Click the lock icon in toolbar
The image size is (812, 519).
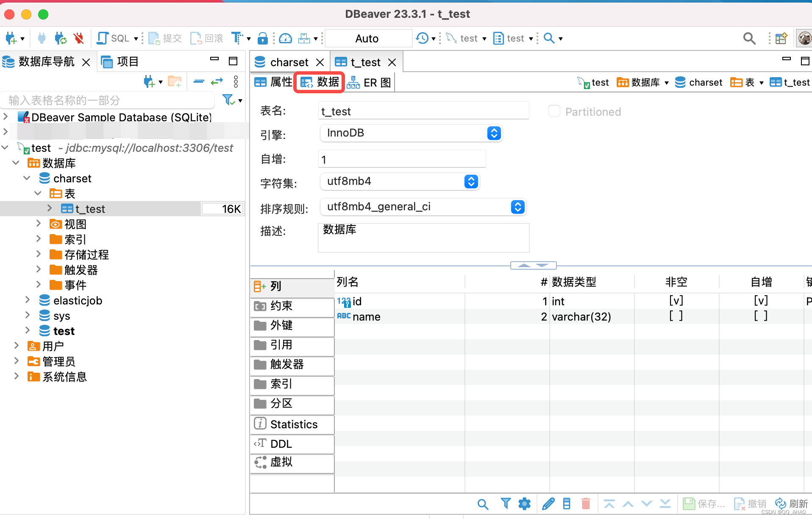(x=263, y=39)
